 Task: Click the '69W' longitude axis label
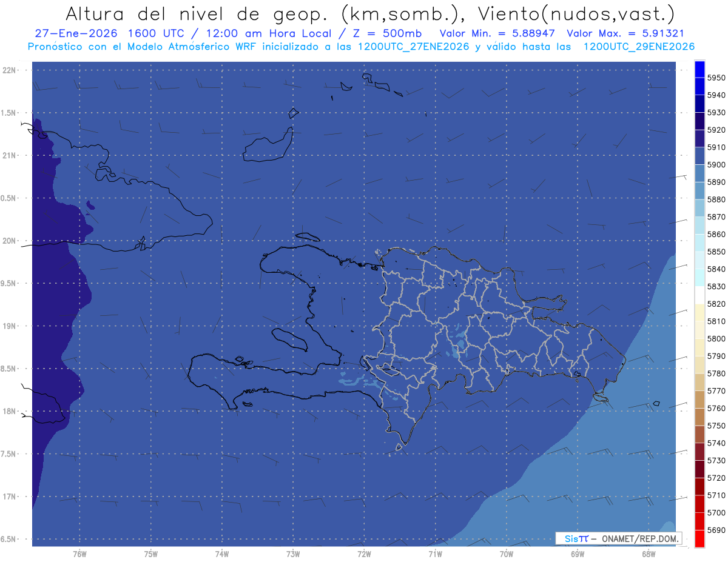[x=578, y=554]
